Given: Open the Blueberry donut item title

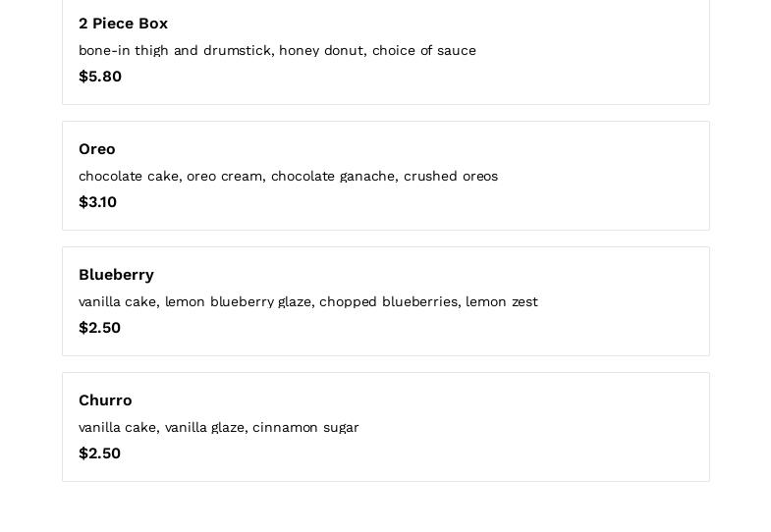Looking at the screenshot, I should (116, 275).
